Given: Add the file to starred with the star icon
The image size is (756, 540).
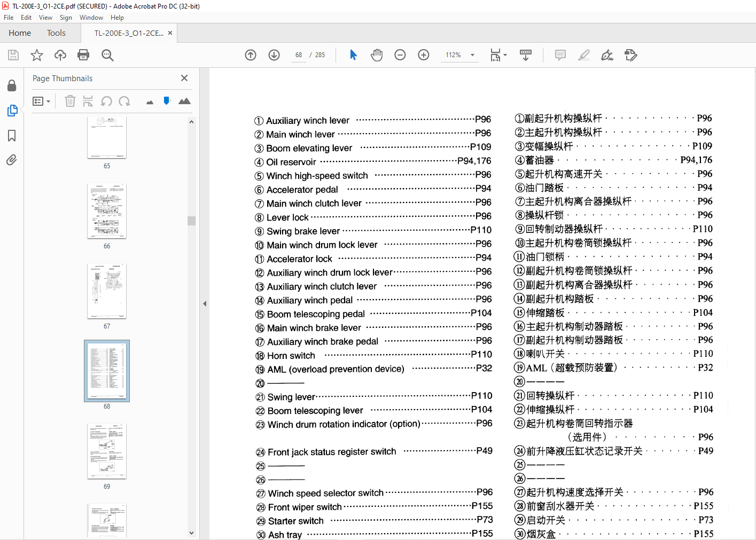Looking at the screenshot, I should pyautogui.click(x=37, y=55).
